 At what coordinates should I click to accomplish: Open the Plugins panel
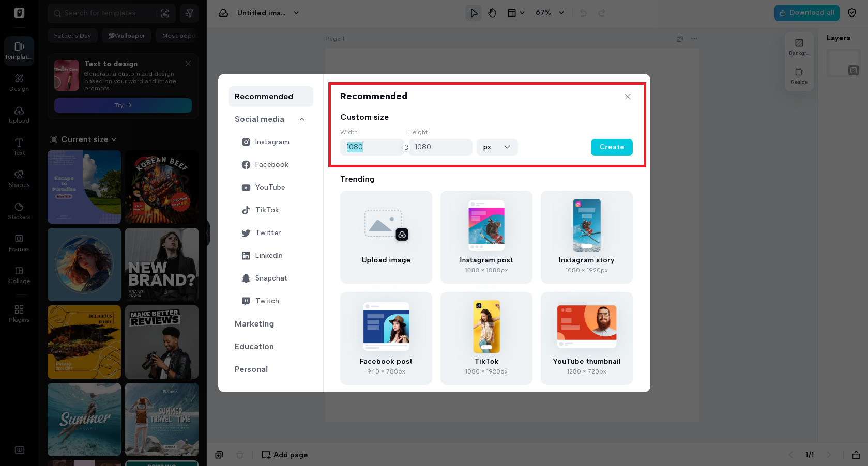(x=19, y=314)
